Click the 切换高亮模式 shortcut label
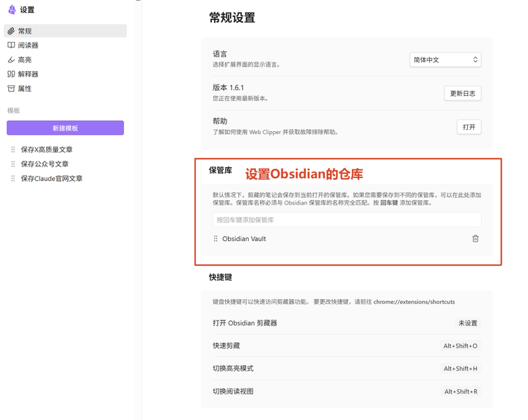Screen dimensions: 528x420 [x=233, y=369]
